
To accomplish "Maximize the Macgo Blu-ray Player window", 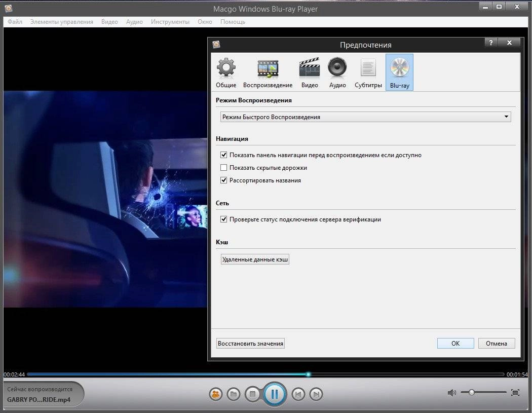I will point(499,7).
